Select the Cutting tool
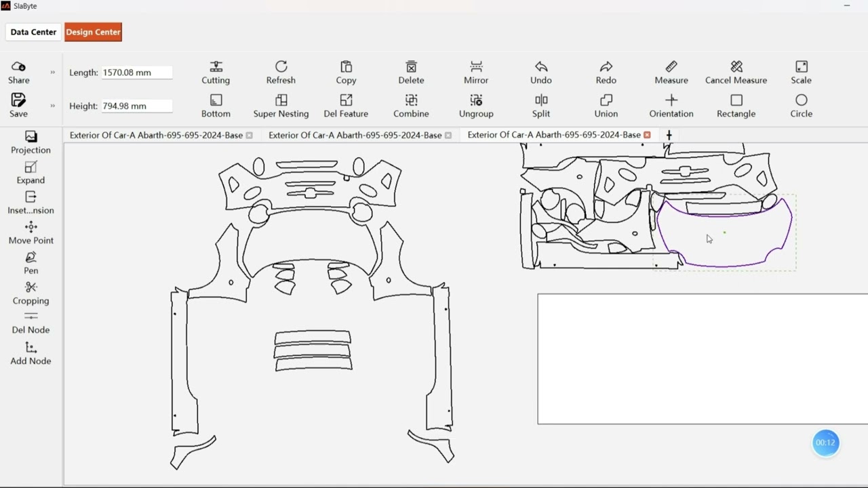Screen dimensions: 868x488 pyautogui.click(x=216, y=73)
